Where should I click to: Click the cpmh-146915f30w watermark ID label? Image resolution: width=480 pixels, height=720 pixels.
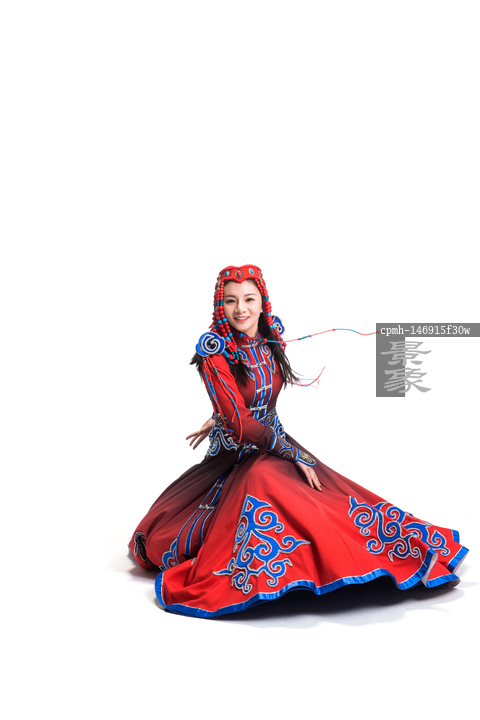point(427,330)
